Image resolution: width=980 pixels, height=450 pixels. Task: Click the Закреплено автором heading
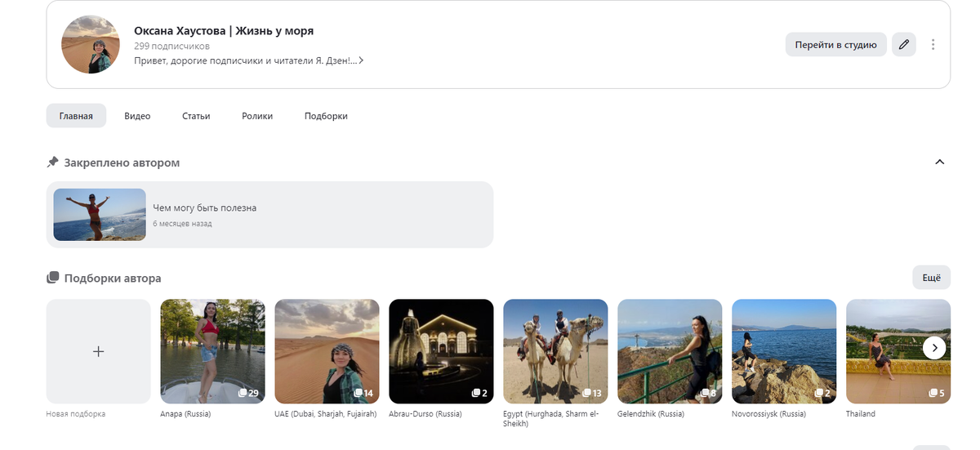pyautogui.click(x=122, y=163)
